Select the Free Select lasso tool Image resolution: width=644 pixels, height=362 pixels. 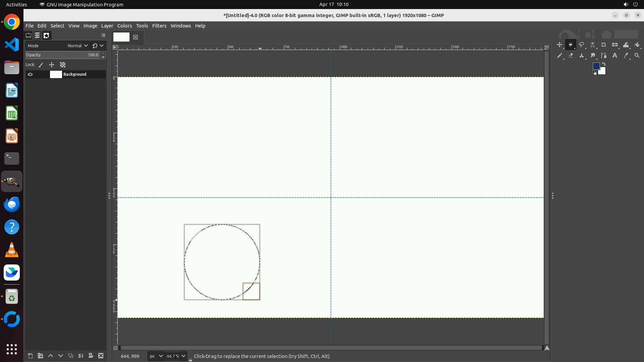(582, 45)
